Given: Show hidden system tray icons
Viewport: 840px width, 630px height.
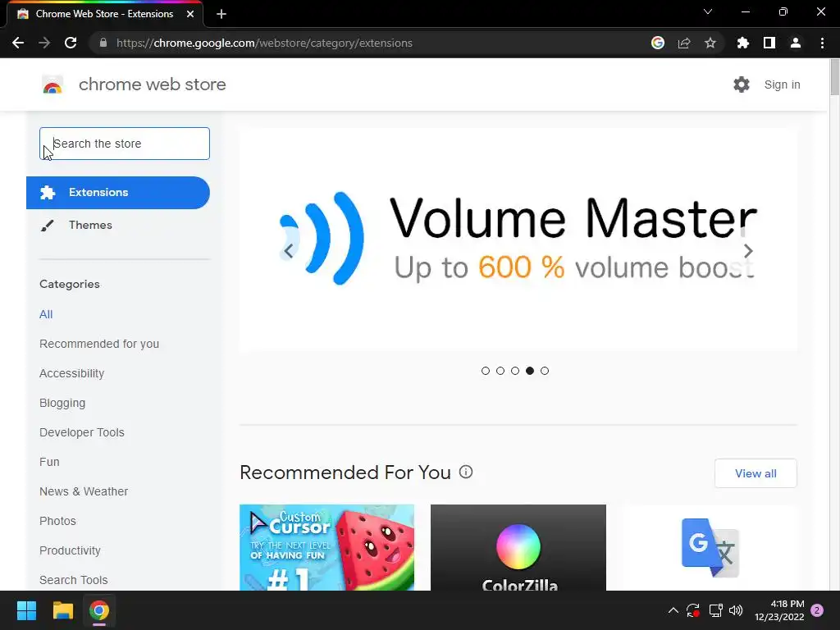Looking at the screenshot, I should click(x=673, y=610).
